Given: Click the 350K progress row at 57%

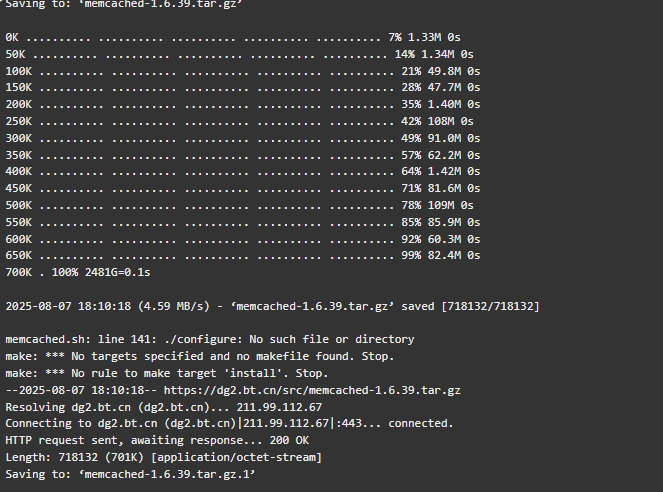Looking at the screenshot, I should point(243,155).
